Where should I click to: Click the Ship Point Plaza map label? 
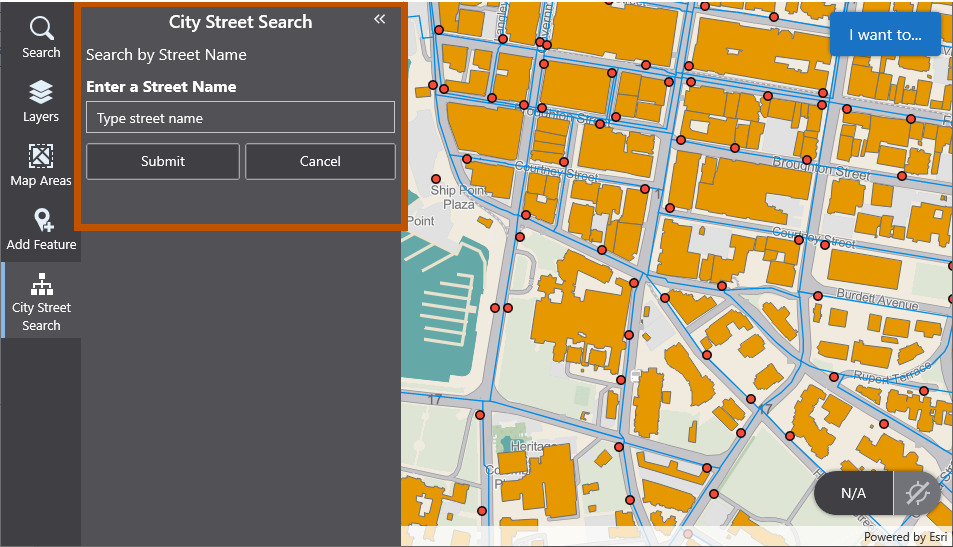coord(458,197)
